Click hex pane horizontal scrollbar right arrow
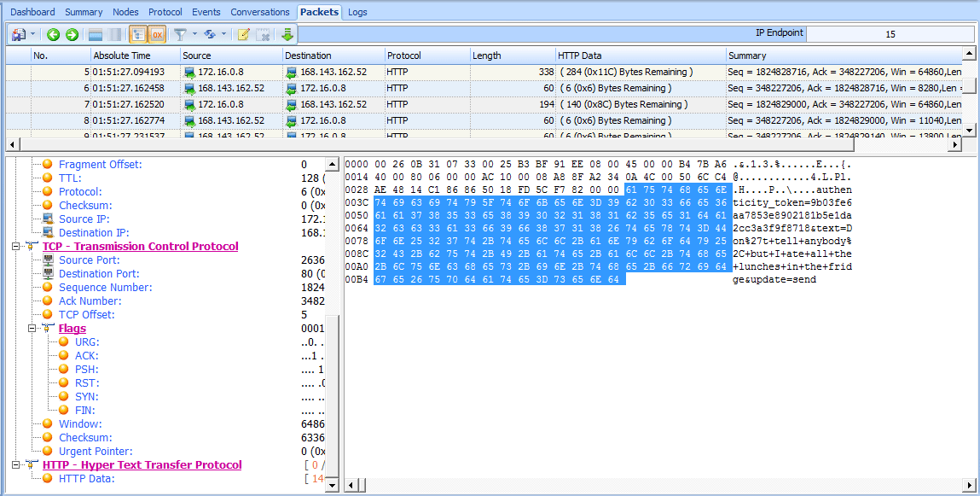 click(x=969, y=485)
